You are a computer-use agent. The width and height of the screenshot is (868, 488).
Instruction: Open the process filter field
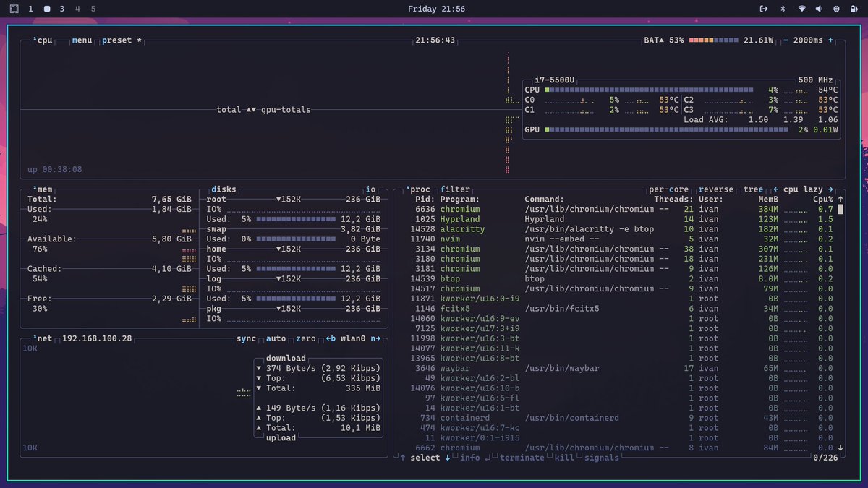(455, 189)
